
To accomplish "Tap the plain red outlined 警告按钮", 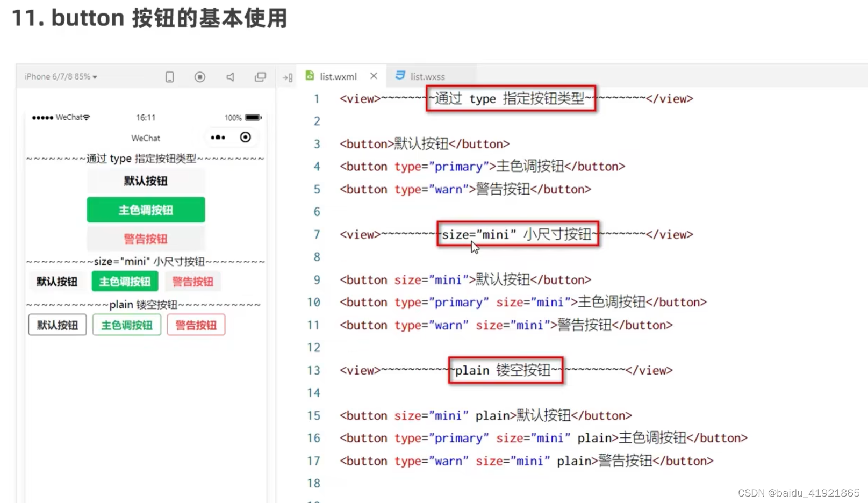I will pos(196,325).
